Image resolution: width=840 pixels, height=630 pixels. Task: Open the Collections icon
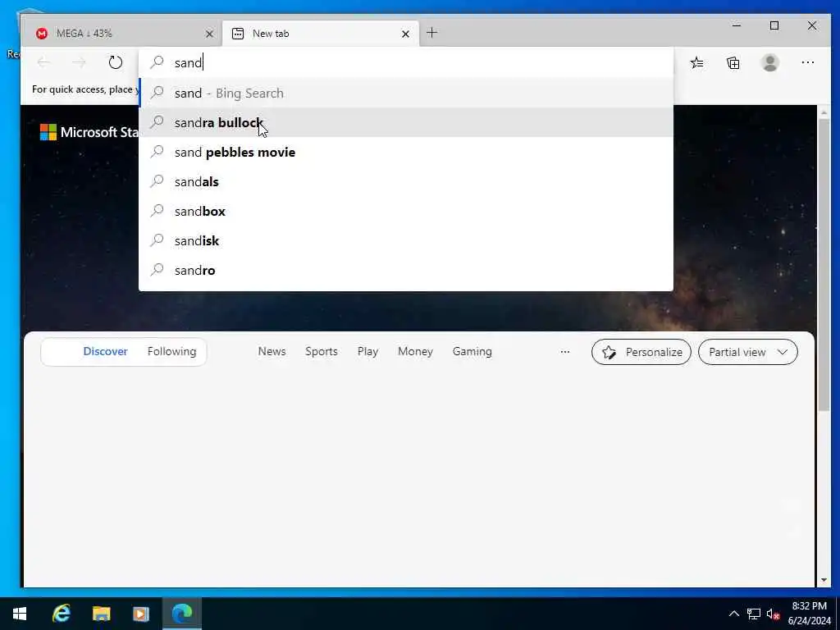[733, 62]
